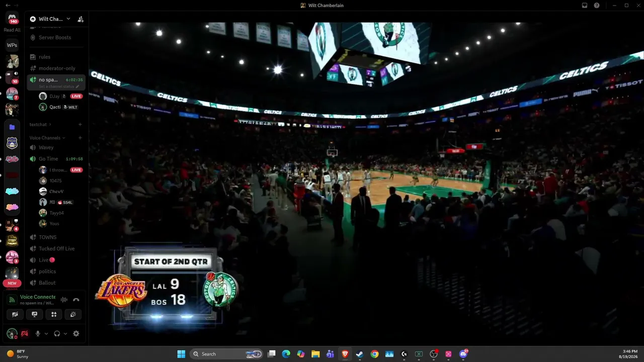Viewport: 644px width, 362px height.
Task: Add a channel to textchat category
Action: 80,125
